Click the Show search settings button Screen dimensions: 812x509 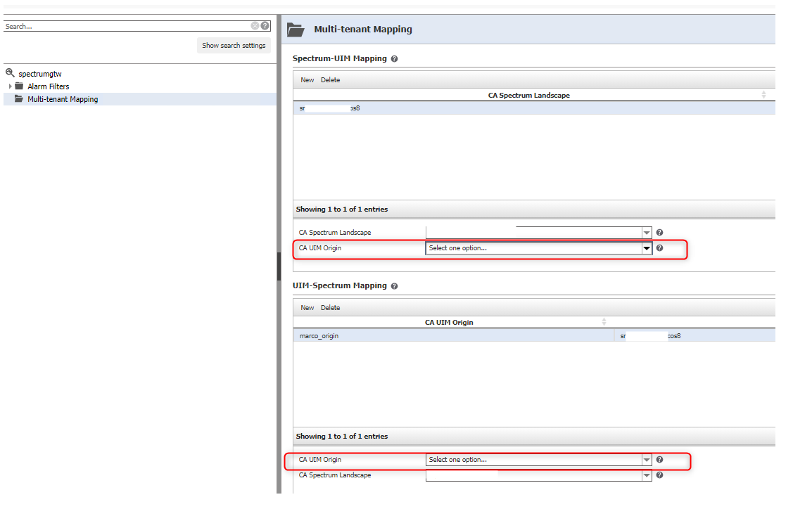(234, 46)
